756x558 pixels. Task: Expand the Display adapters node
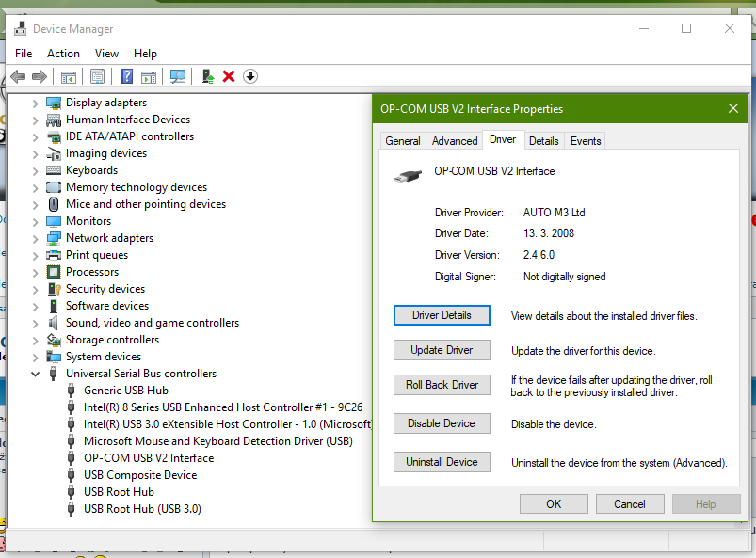click(x=36, y=103)
